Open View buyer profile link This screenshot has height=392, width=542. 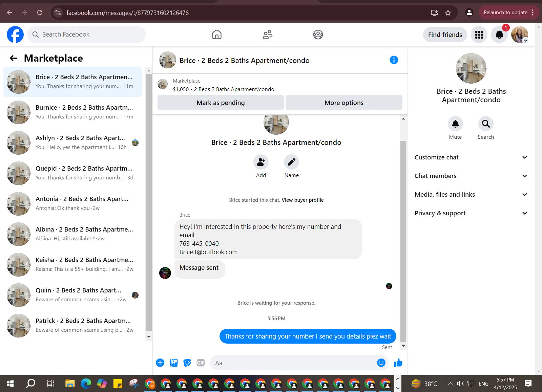tap(303, 200)
